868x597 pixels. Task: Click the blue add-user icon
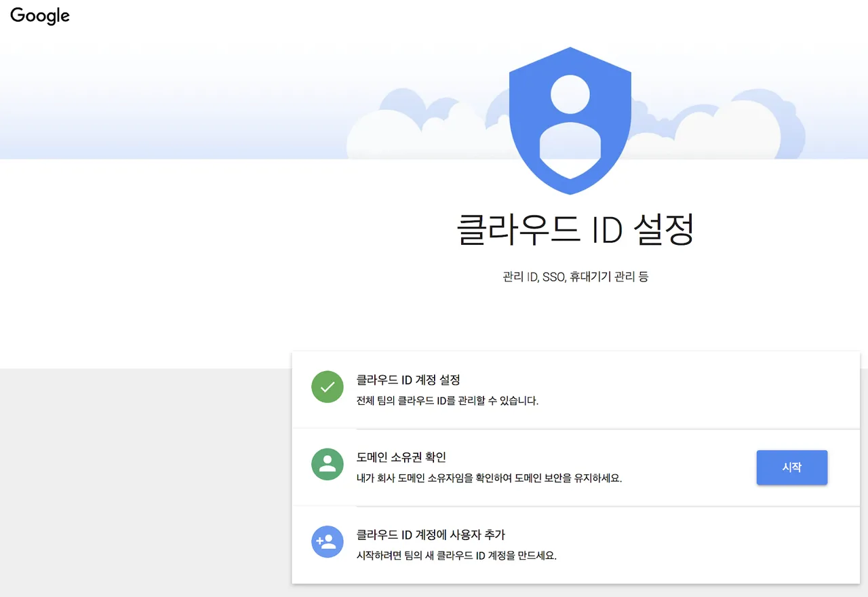(x=328, y=541)
